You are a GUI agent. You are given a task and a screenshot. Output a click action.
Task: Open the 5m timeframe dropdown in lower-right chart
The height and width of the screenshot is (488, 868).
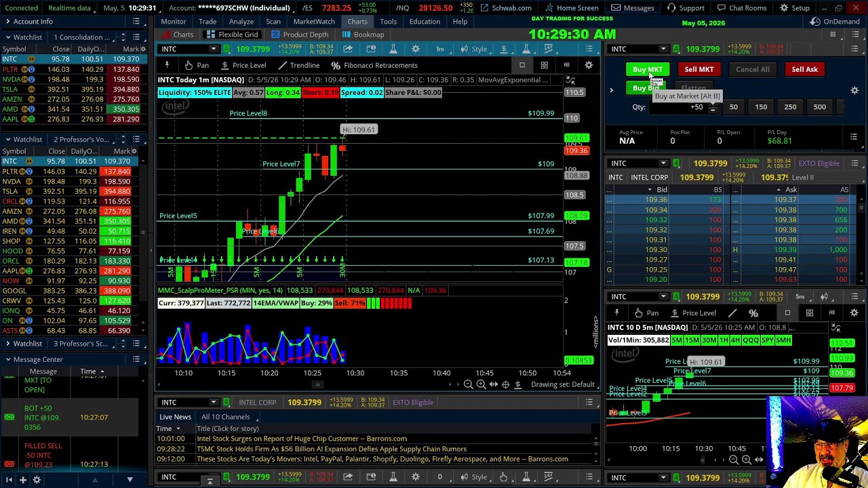point(800,296)
